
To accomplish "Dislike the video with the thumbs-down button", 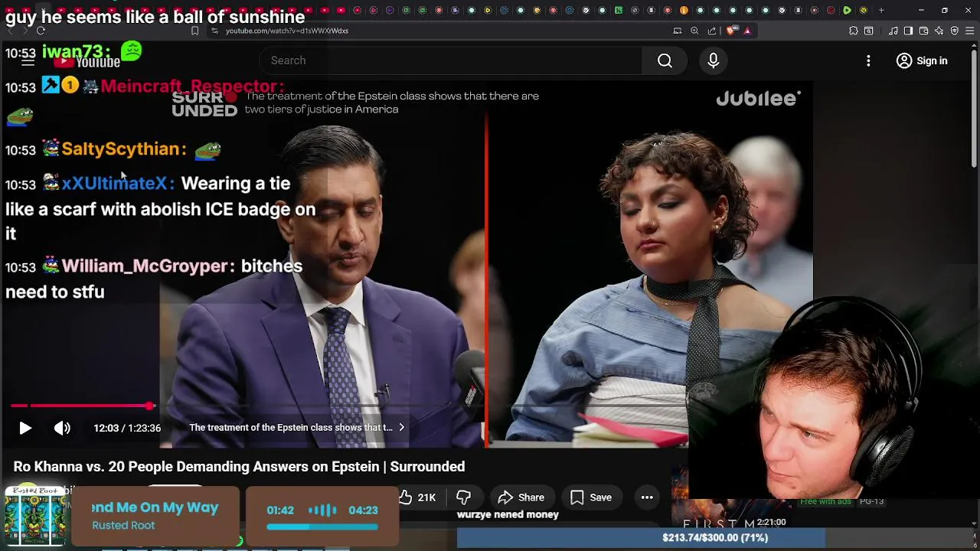I will point(463,497).
